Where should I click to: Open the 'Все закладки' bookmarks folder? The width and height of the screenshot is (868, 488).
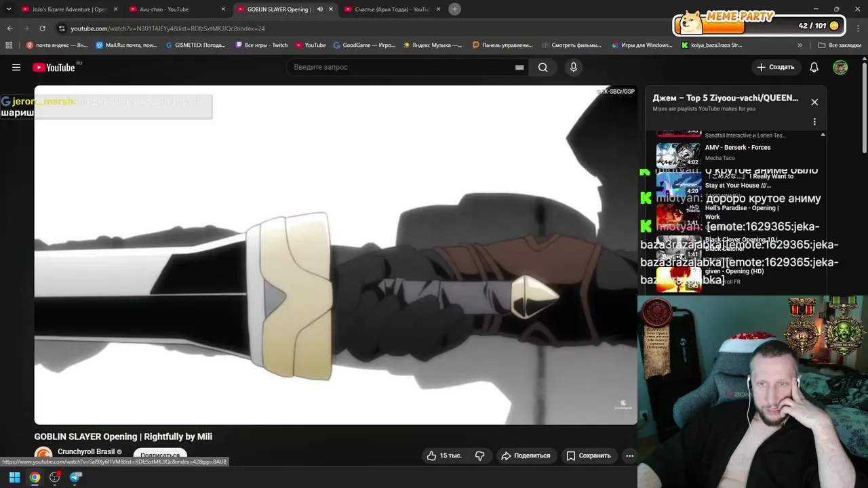point(840,45)
